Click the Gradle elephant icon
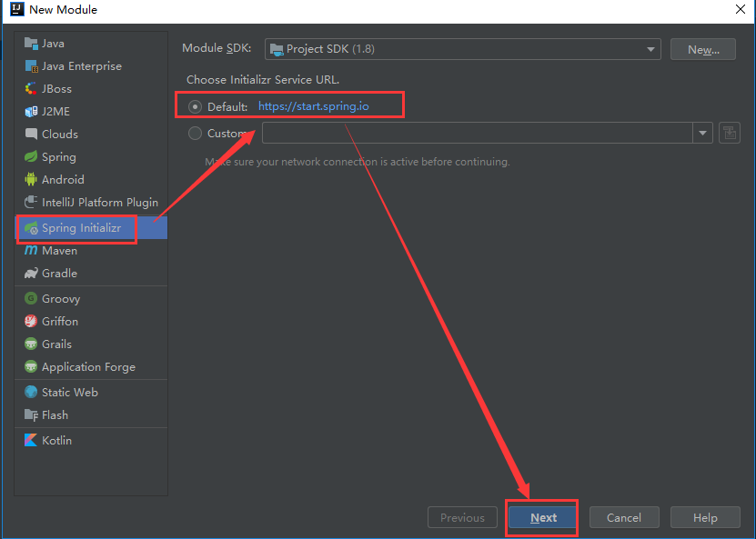Screen dimensions: 756x539 coord(31,273)
